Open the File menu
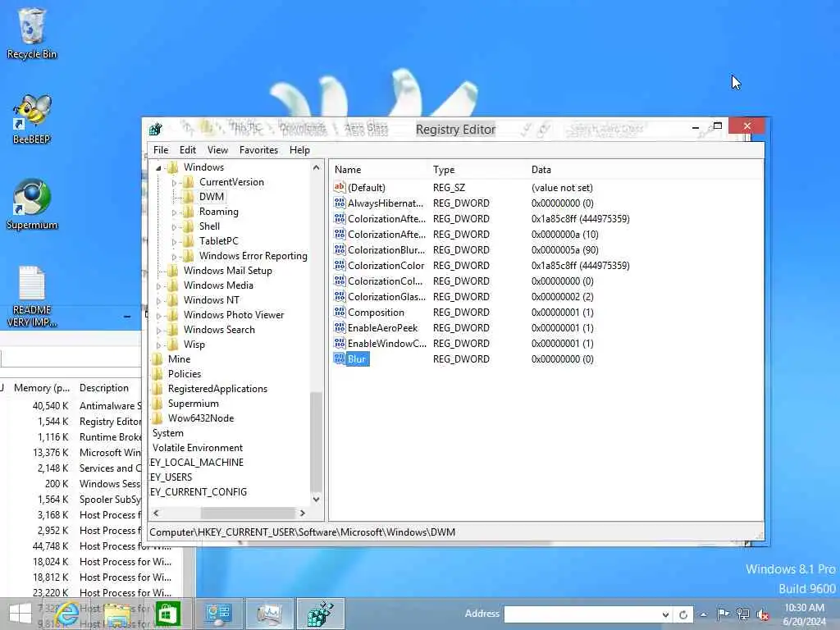Image resolution: width=840 pixels, height=630 pixels. coord(161,150)
